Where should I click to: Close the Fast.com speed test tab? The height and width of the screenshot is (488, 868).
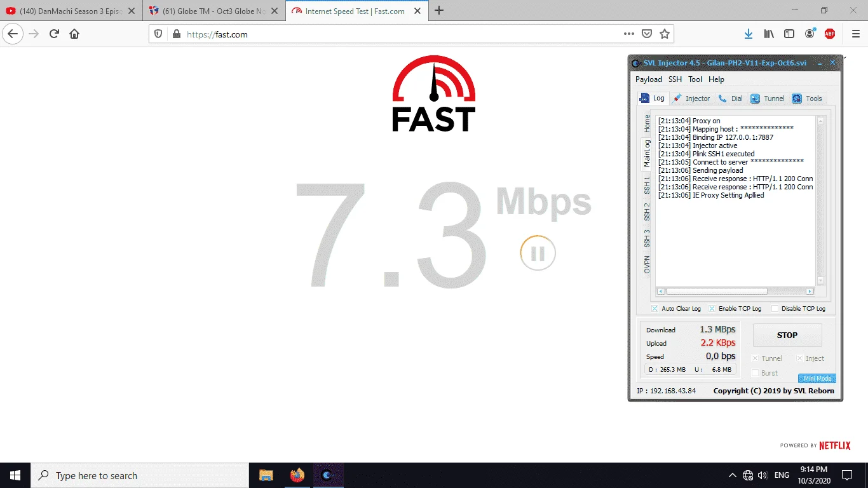[x=418, y=11]
